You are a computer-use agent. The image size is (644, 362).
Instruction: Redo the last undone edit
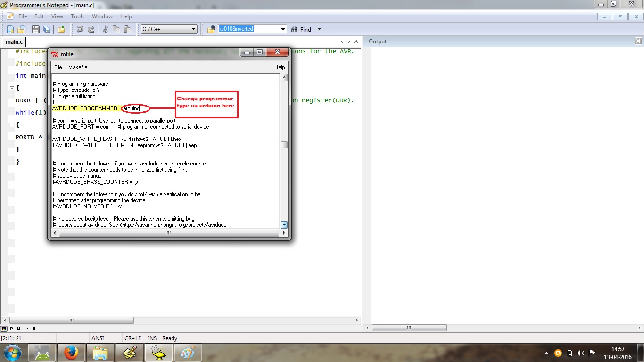click(x=91, y=29)
